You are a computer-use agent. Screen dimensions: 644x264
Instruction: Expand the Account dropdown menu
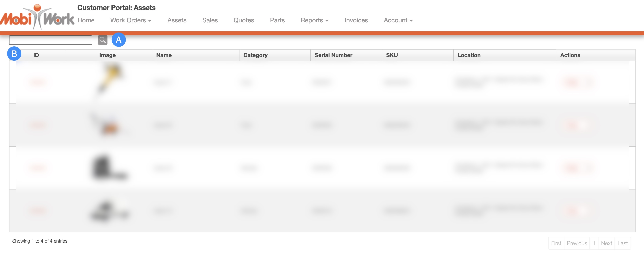(398, 20)
